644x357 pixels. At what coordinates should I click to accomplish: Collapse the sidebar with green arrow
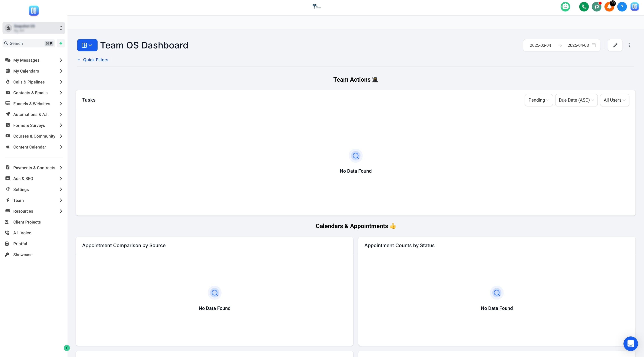(67, 348)
